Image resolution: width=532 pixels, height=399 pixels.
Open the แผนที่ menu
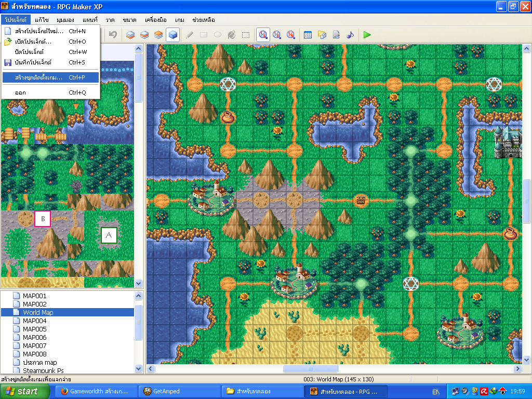(x=90, y=20)
